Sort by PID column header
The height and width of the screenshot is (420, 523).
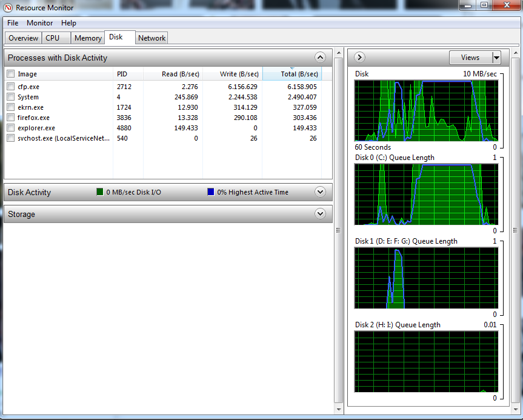[x=128, y=74]
